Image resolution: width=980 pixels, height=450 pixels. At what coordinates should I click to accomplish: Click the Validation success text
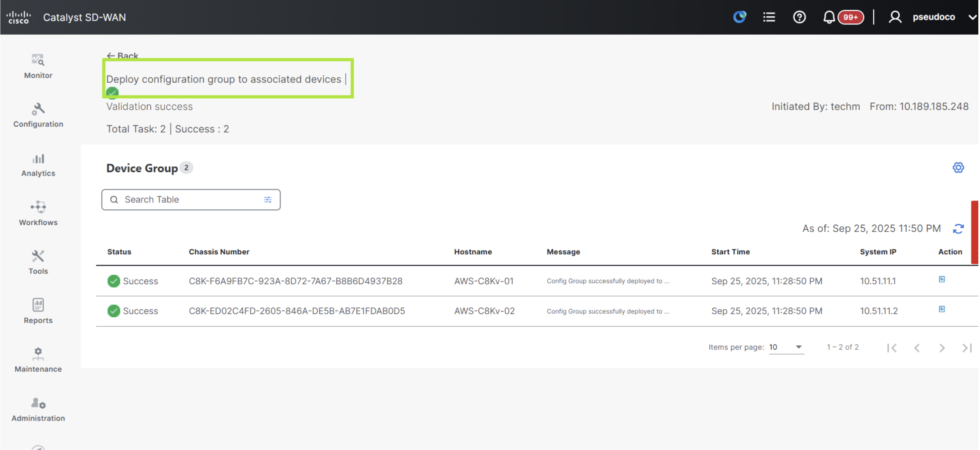coord(149,106)
